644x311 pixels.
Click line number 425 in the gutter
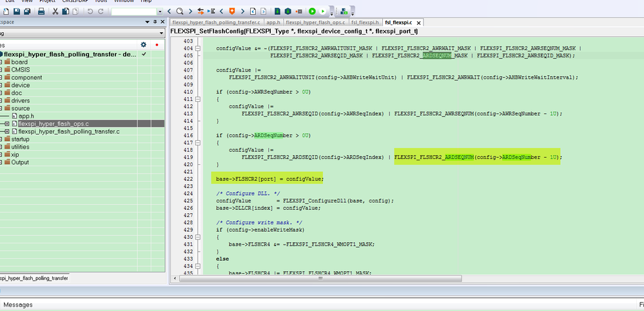tap(188, 201)
